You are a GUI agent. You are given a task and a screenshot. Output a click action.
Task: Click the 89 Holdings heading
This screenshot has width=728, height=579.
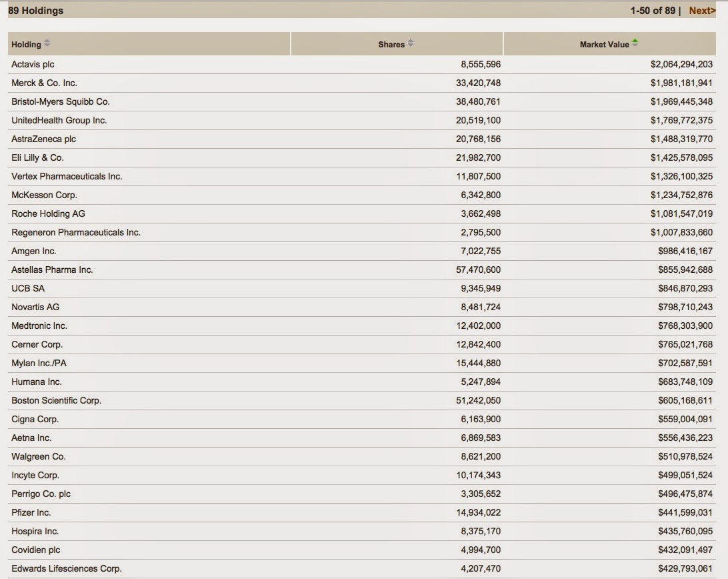tap(36, 11)
